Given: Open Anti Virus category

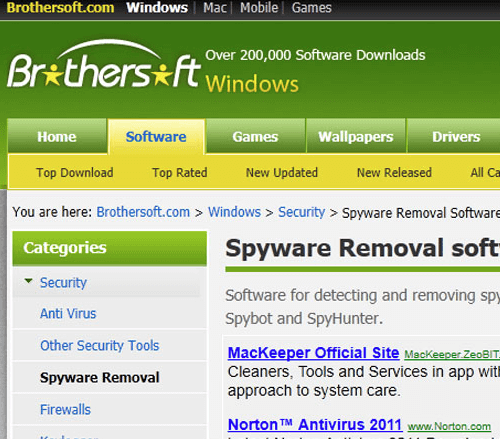Looking at the screenshot, I should 68,313.
